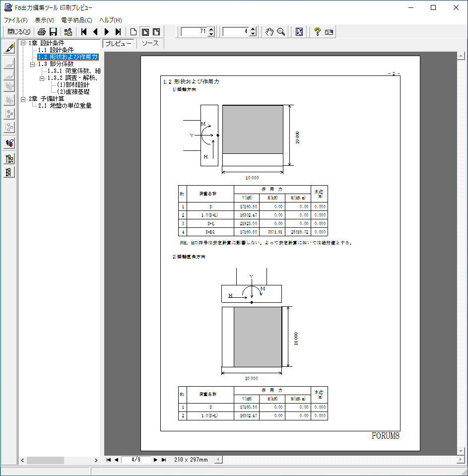
Task: Switch to the ソース tab
Action: point(150,43)
